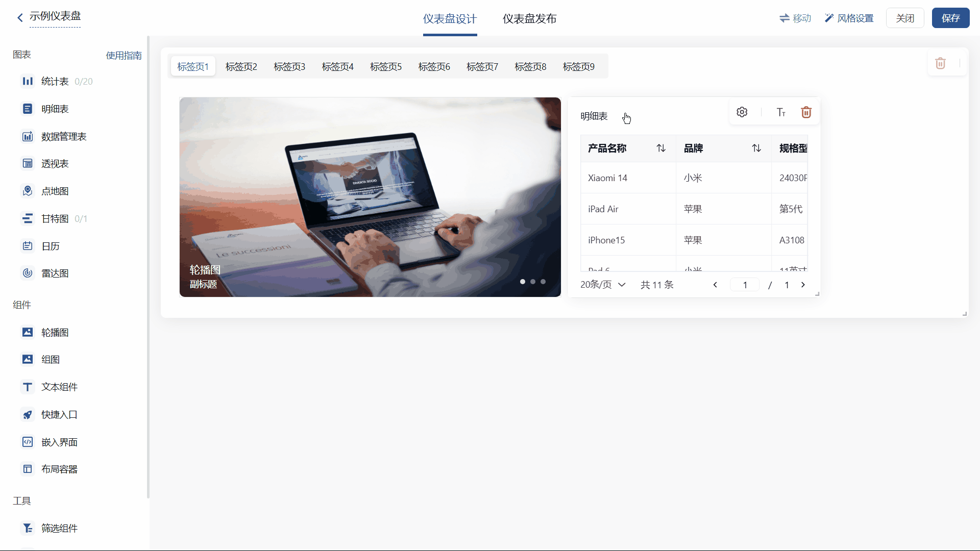Switch to 仪表盘发布 tab
The image size is (980, 551).
529,19
